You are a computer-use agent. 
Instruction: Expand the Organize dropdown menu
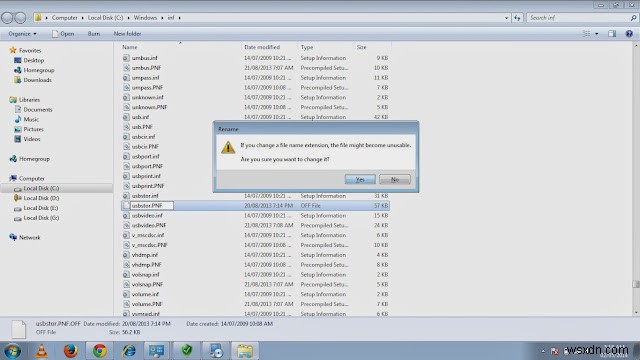tap(22, 34)
